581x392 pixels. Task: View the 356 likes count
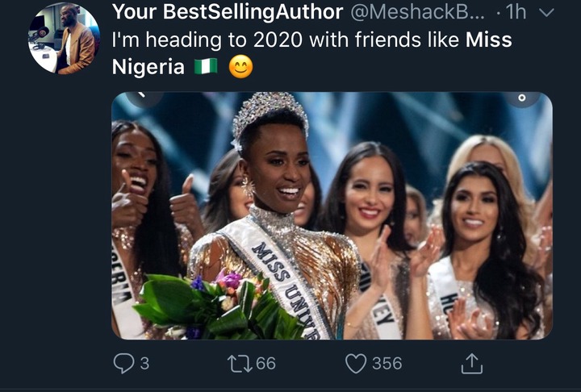(x=387, y=364)
